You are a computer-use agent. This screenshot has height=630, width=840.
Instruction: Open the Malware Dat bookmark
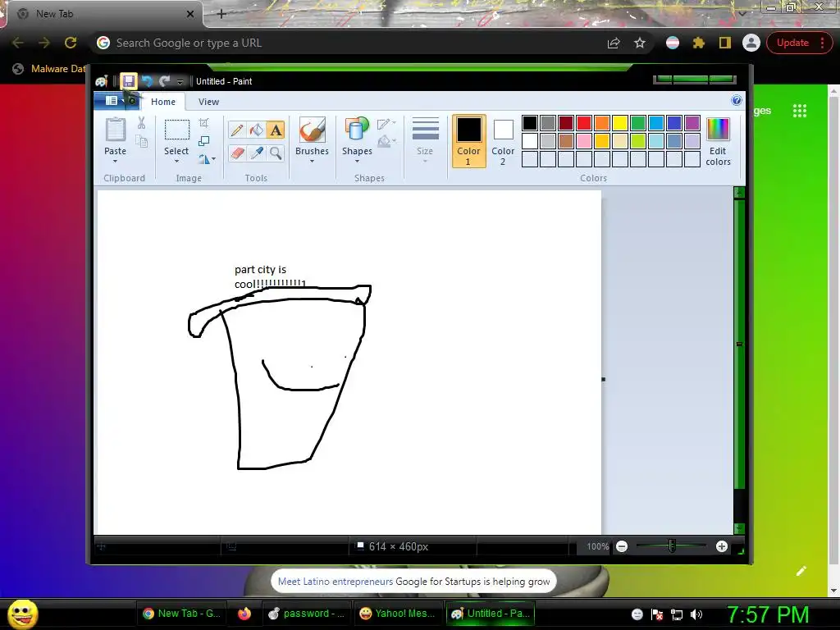[49, 69]
